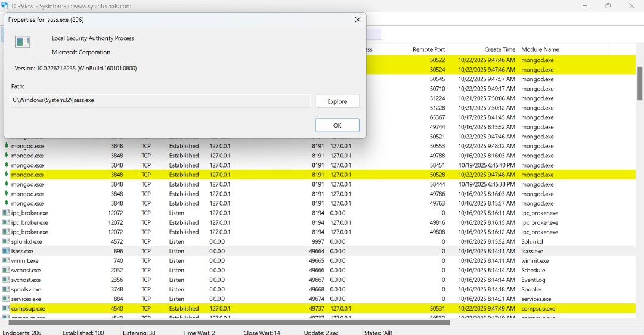644x335 pixels.
Task: Select the lsass.exe path text field
Action: coord(160,100)
